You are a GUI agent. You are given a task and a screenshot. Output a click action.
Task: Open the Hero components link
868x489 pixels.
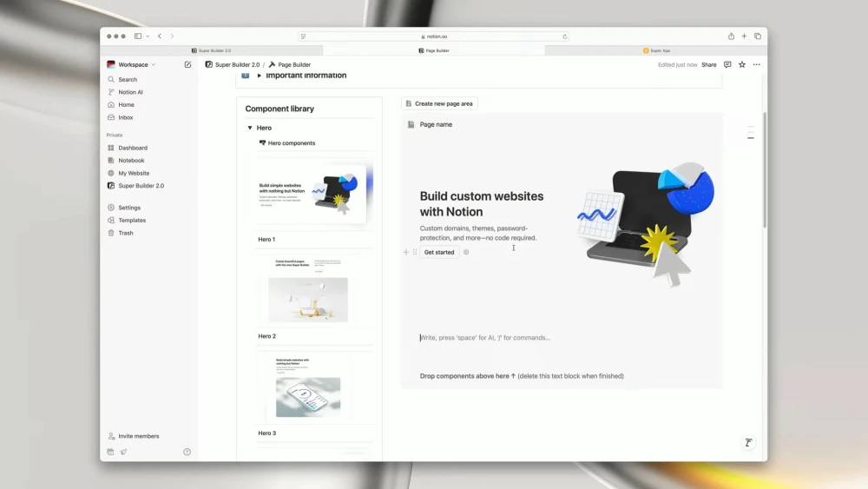coord(287,143)
